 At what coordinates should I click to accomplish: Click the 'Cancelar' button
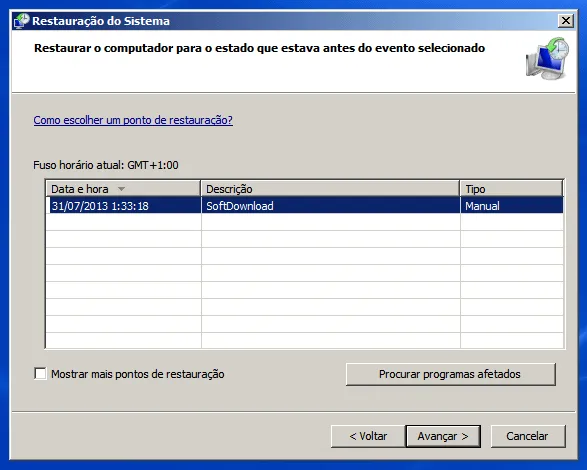pos(527,436)
